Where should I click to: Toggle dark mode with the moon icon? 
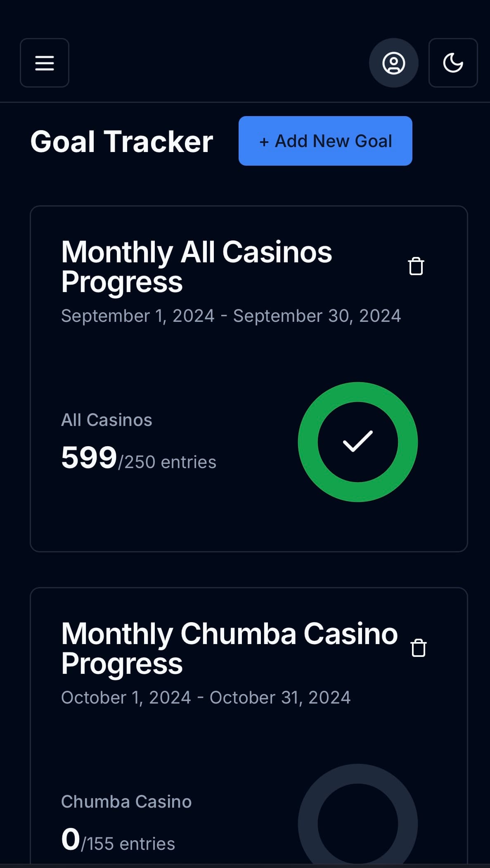[453, 63]
